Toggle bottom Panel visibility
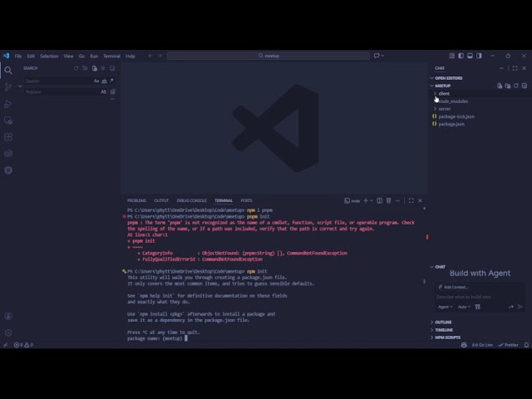 pos(470,56)
